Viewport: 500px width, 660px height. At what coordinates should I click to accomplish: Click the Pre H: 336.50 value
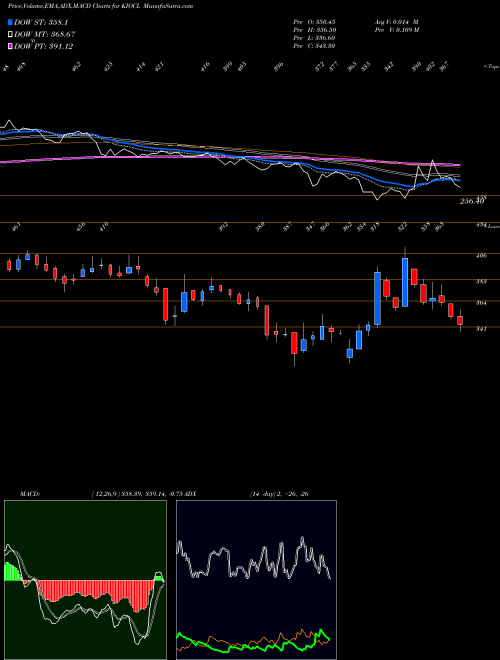click(x=314, y=29)
